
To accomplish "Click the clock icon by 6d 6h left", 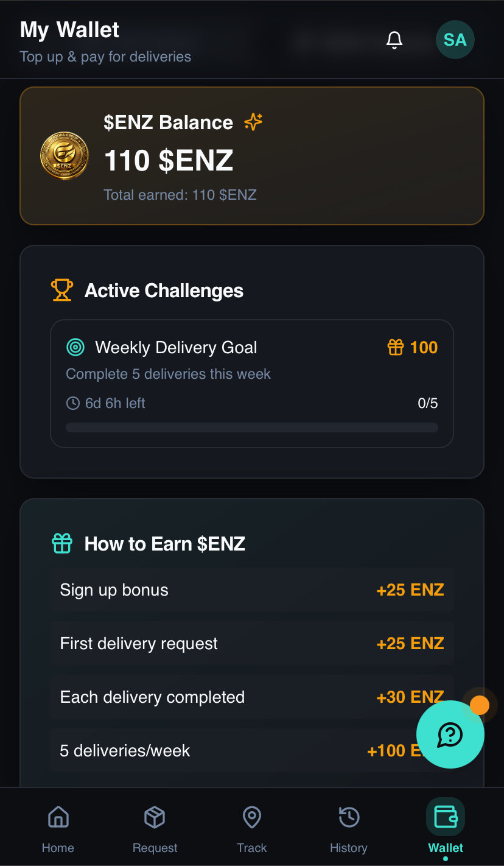I will click(72, 403).
